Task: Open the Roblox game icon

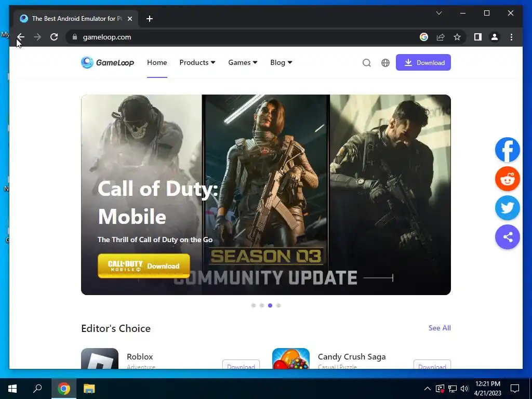Action: tap(100, 358)
